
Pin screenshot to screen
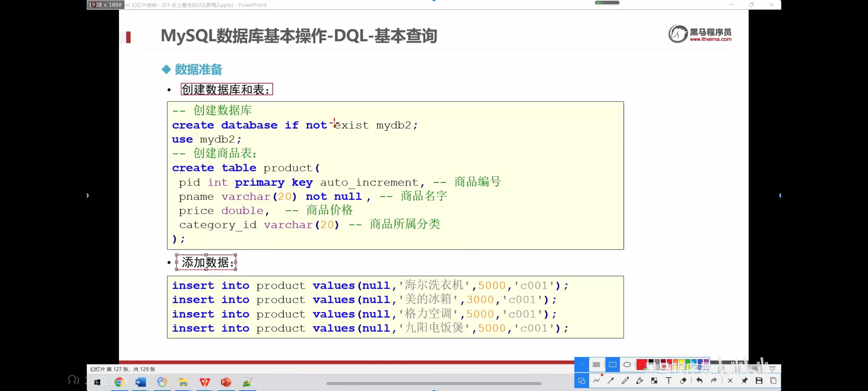[744, 380]
